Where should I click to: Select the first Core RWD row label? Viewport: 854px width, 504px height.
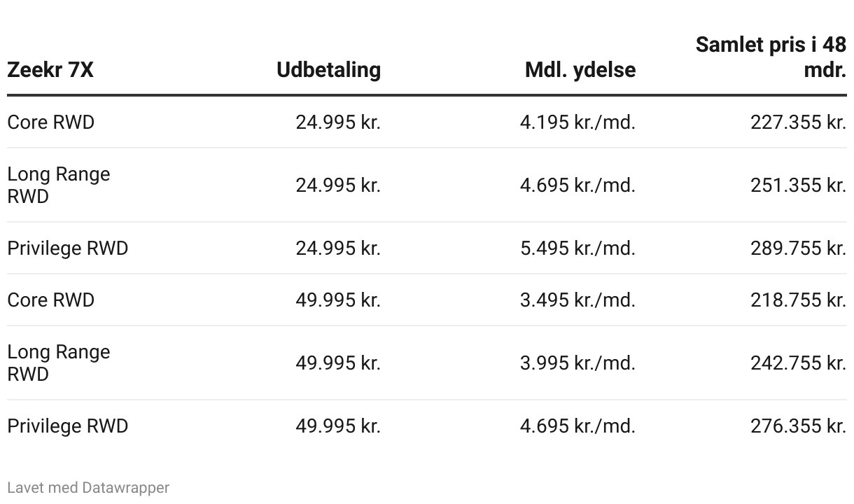coord(51,122)
